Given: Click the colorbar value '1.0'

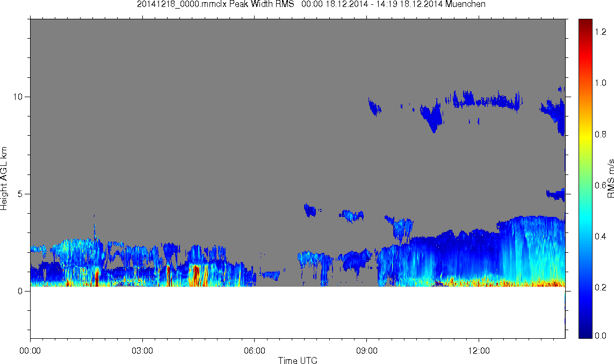Looking at the screenshot, I should click(600, 83).
